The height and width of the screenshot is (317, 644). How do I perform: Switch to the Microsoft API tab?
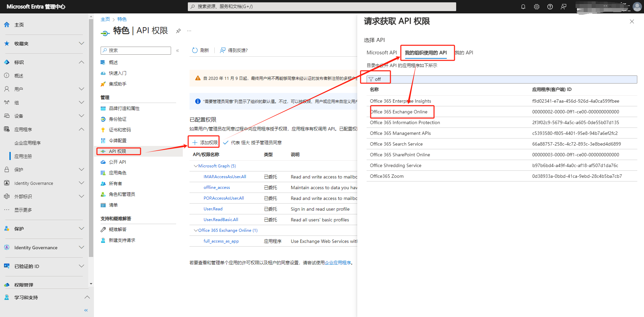[381, 52]
